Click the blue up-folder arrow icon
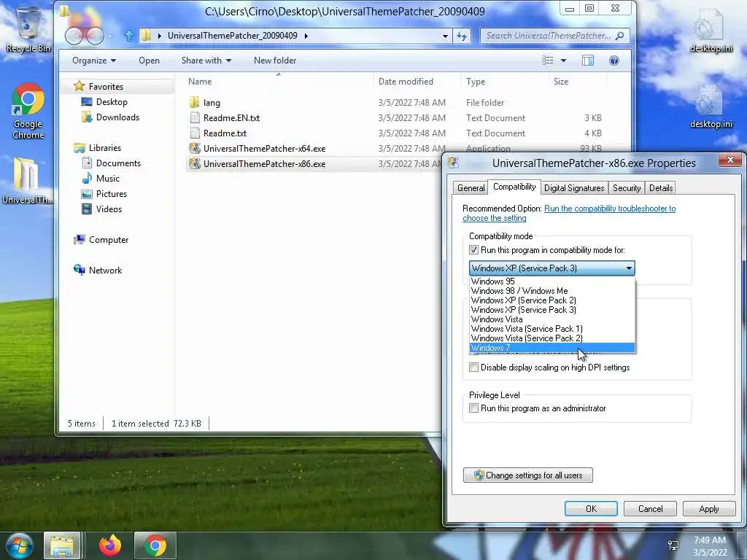This screenshot has height=560, width=747. 128,36
